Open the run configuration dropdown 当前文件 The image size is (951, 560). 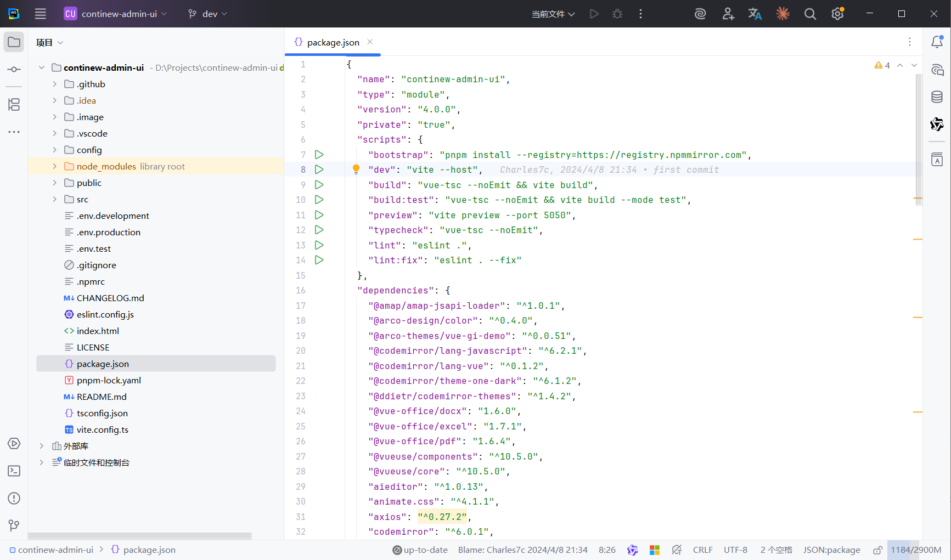pyautogui.click(x=553, y=14)
